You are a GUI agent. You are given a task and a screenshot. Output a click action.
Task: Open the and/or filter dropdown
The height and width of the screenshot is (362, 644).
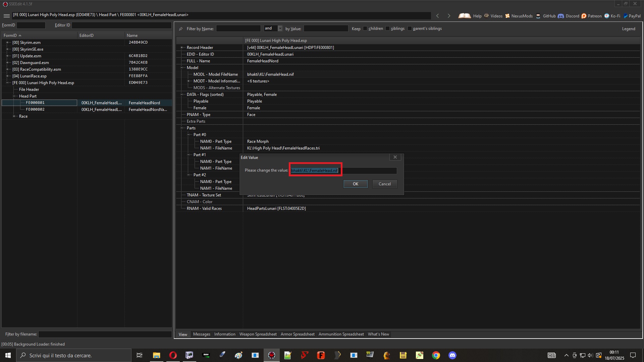click(x=280, y=28)
